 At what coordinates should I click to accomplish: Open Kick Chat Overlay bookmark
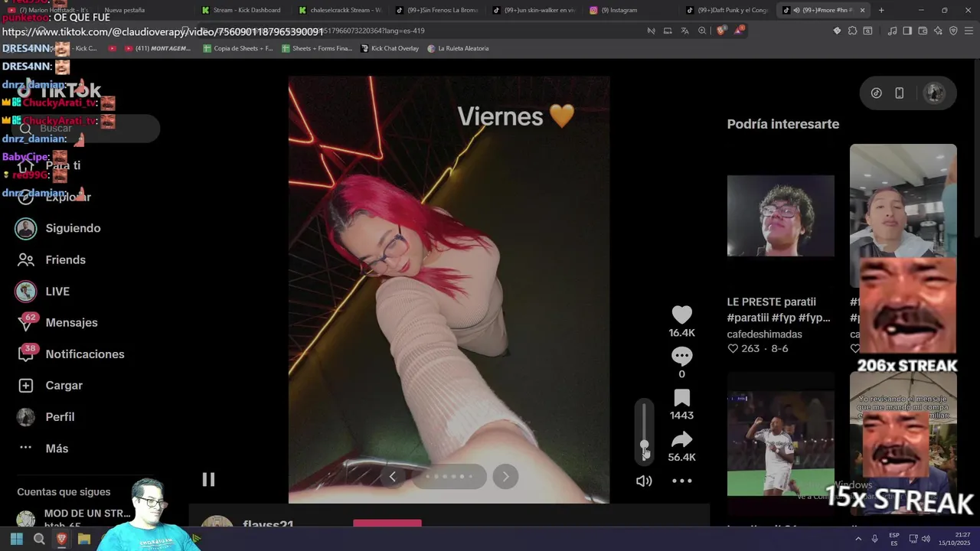(389, 48)
